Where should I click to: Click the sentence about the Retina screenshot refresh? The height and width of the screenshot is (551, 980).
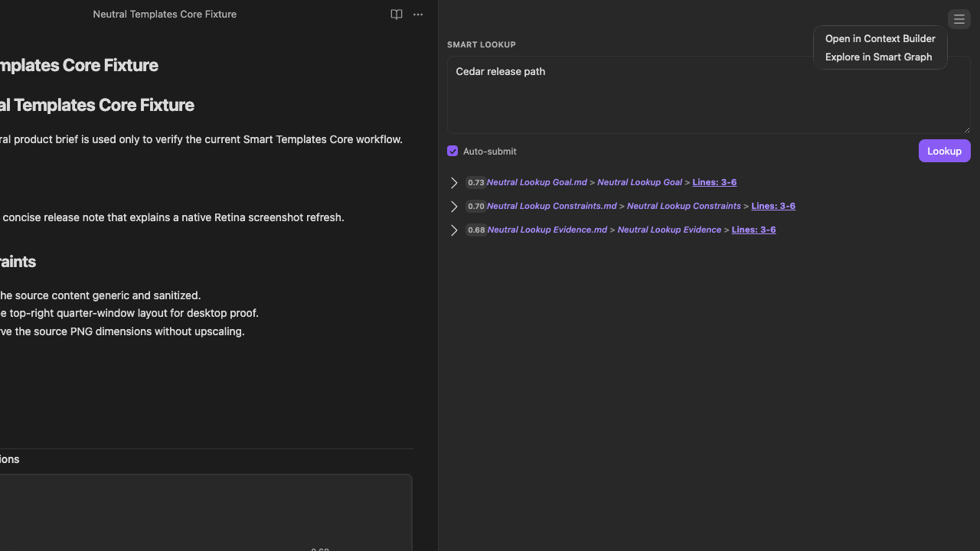[x=172, y=217]
